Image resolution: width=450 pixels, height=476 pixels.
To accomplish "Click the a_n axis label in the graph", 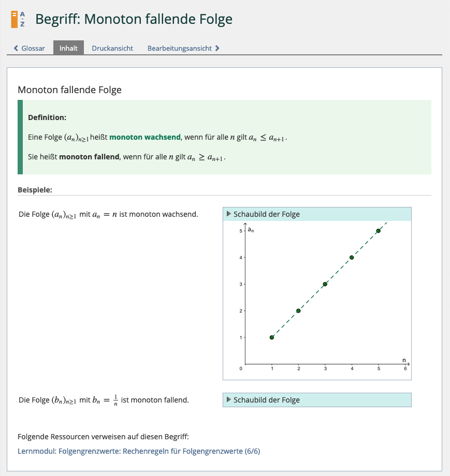I will [x=251, y=229].
